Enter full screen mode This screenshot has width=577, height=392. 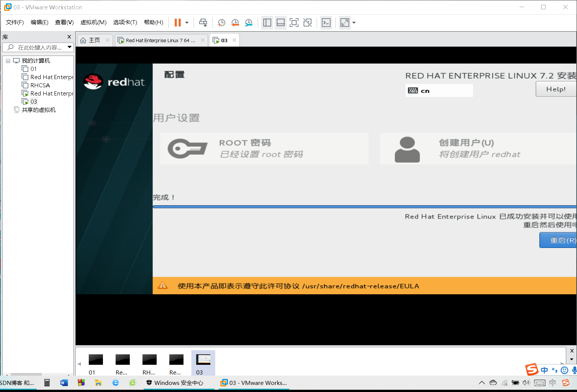pyautogui.click(x=294, y=23)
